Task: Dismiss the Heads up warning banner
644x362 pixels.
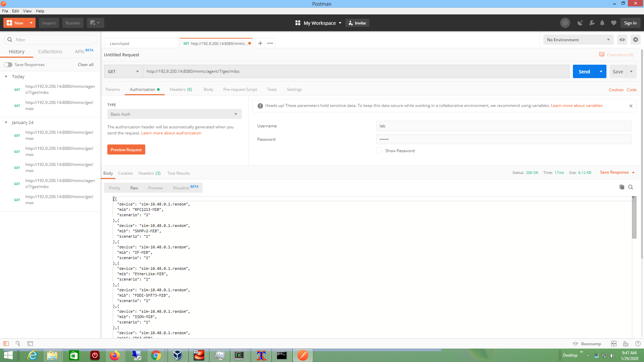Action: pyautogui.click(x=631, y=106)
